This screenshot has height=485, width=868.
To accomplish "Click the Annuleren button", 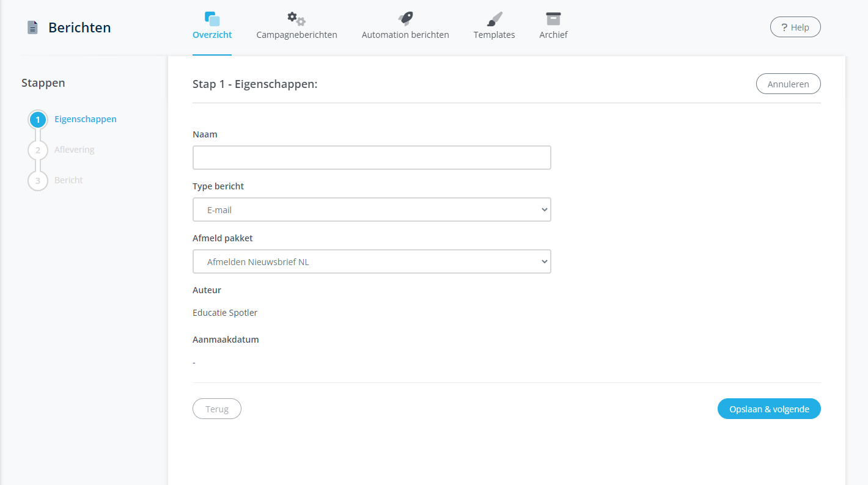I will [788, 84].
